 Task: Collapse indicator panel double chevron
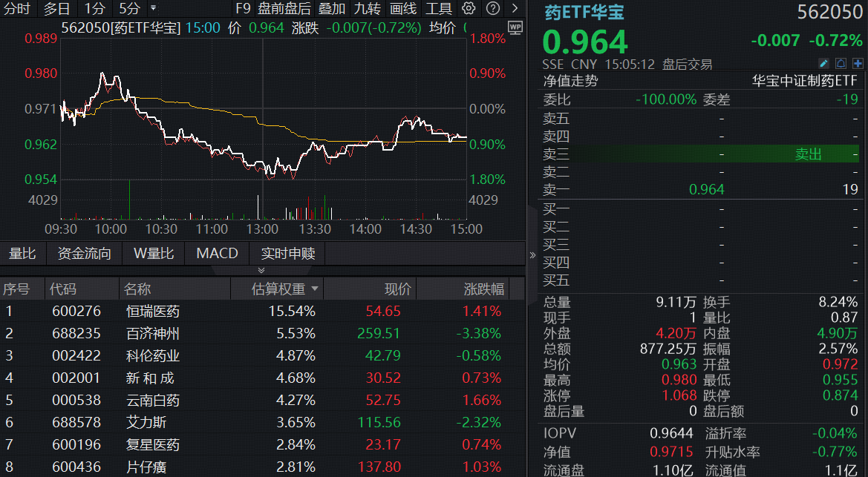point(261,270)
